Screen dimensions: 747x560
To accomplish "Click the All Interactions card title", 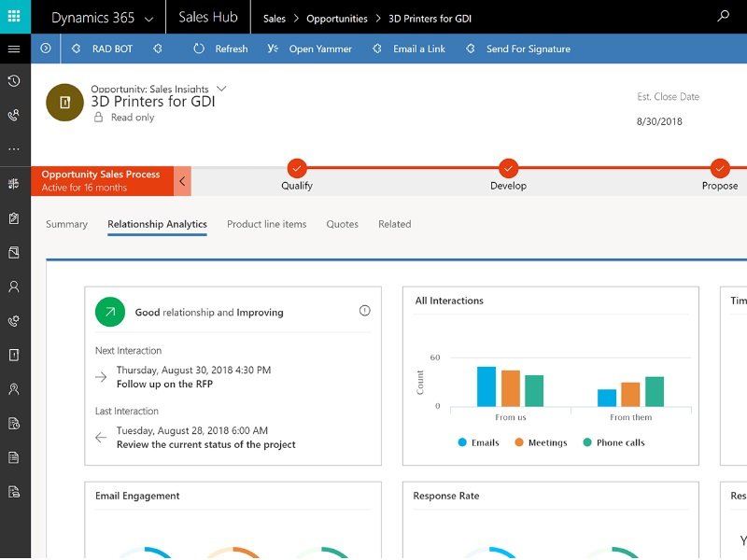I will pyautogui.click(x=449, y=301).
